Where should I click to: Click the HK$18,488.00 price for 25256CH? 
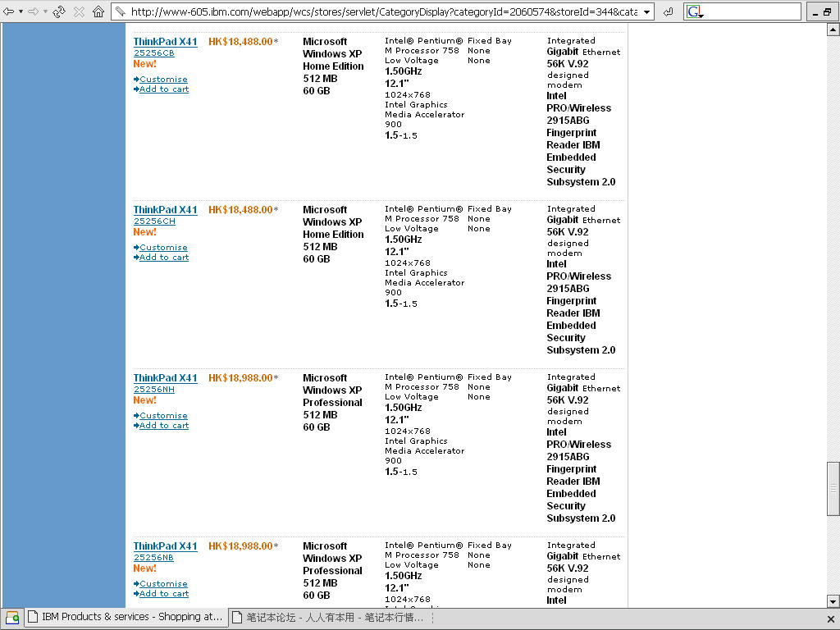240,210
